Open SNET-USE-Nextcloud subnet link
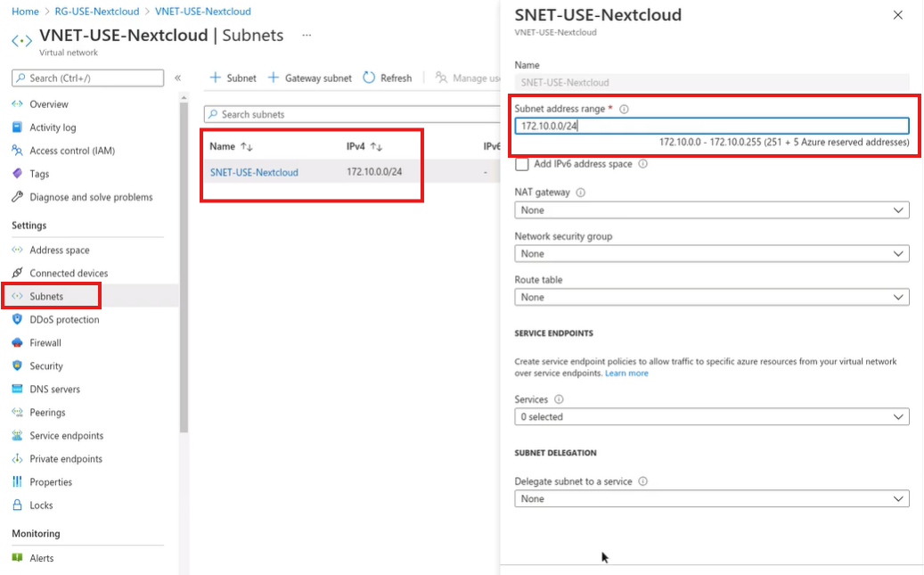The width and height of the screenshot is (924, 575). (x=254, y=172)
